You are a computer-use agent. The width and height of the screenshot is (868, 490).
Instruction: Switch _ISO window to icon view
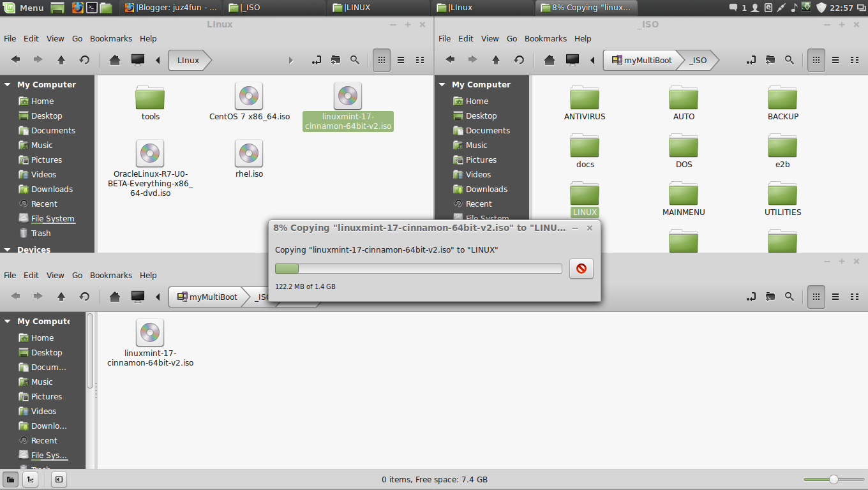click(x=816, y=60)
